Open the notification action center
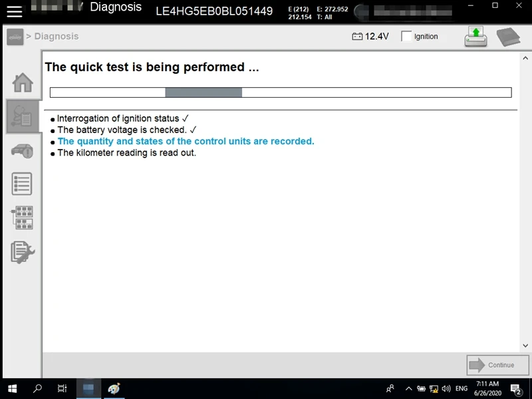This screenshot has height=399, width=532. tap(516, 389)
